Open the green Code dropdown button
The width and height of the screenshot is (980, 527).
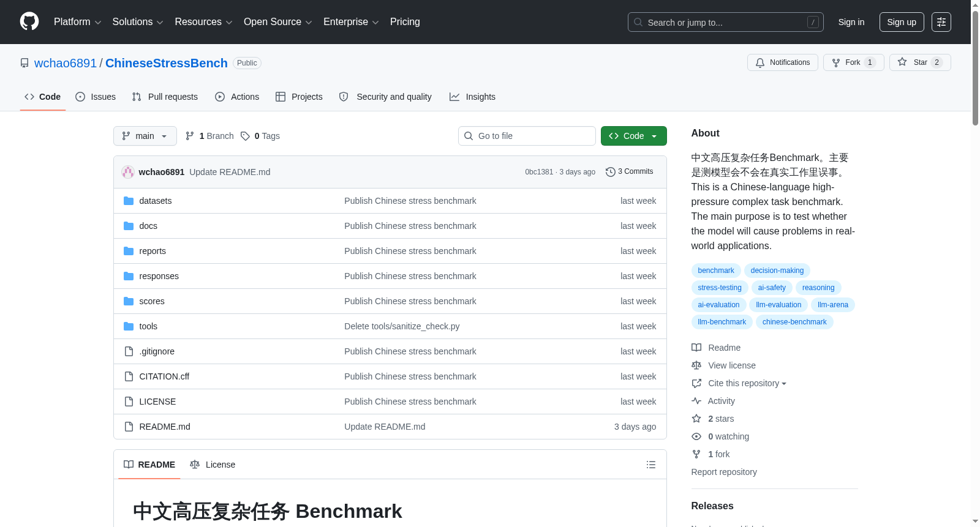(634, 136)
